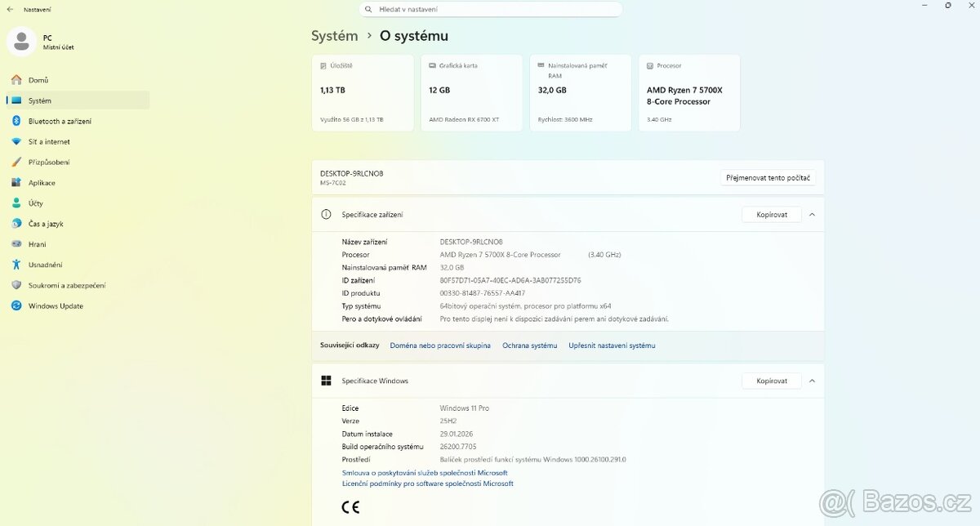The width and height of the screenshot is (980, 526).
Task: Select Čas a jazyk section
Action: 49,223
